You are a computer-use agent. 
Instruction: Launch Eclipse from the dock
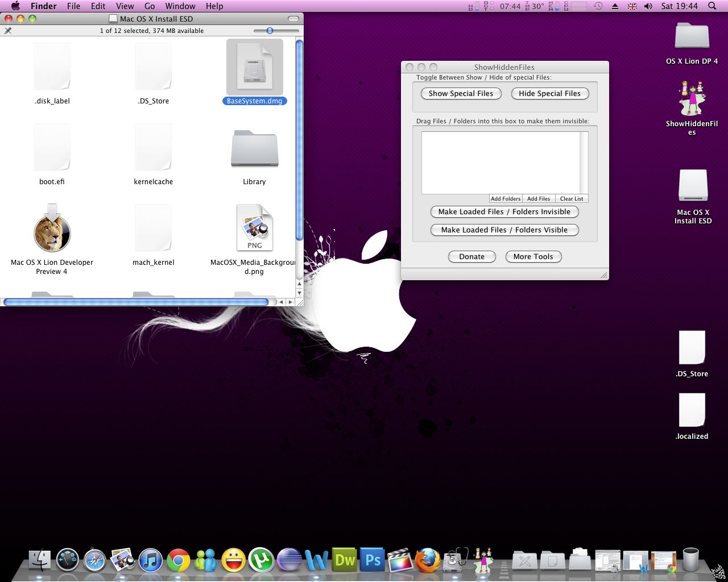point(289,560)
